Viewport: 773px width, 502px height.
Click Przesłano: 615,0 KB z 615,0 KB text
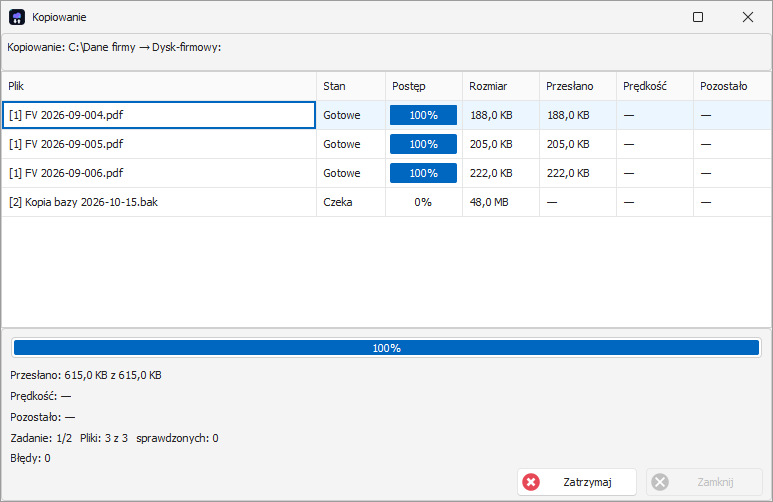pos(86,375)
